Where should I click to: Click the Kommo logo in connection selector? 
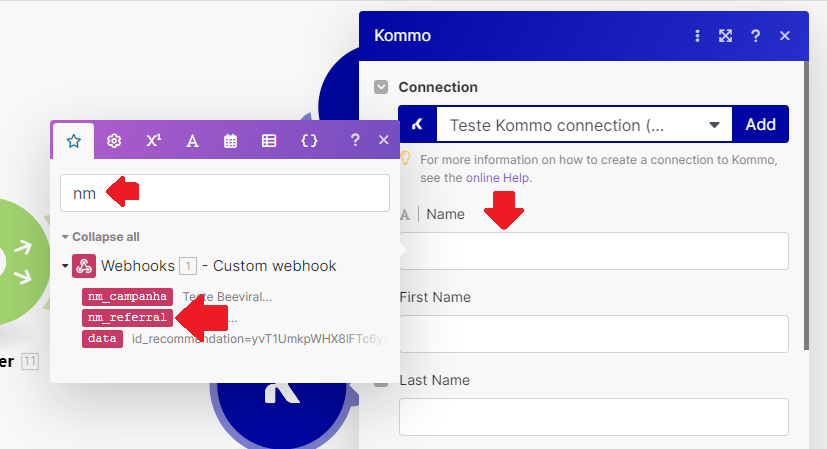point(418,125)
